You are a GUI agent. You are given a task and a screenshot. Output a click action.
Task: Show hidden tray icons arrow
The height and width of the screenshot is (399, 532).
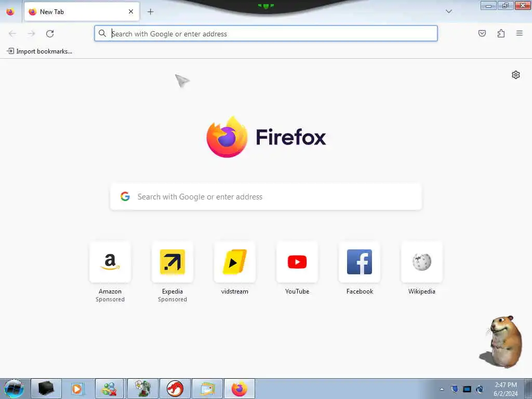tap(442, 389)
